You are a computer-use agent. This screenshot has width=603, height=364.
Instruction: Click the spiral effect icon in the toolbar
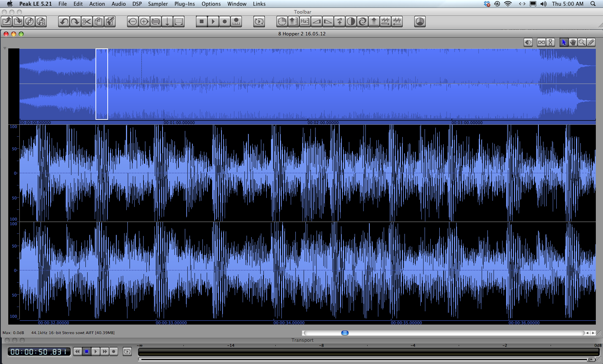pyautogui.click(x=363, y=22)
